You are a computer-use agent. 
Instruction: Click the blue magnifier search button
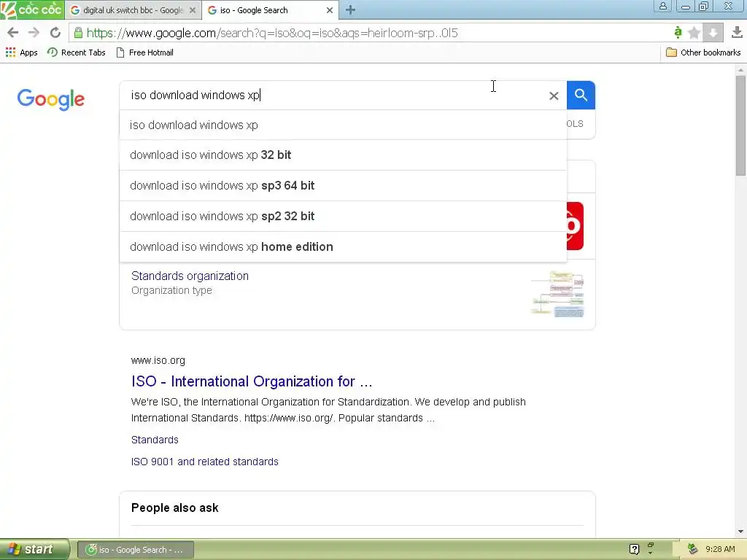tap(581, 96)
